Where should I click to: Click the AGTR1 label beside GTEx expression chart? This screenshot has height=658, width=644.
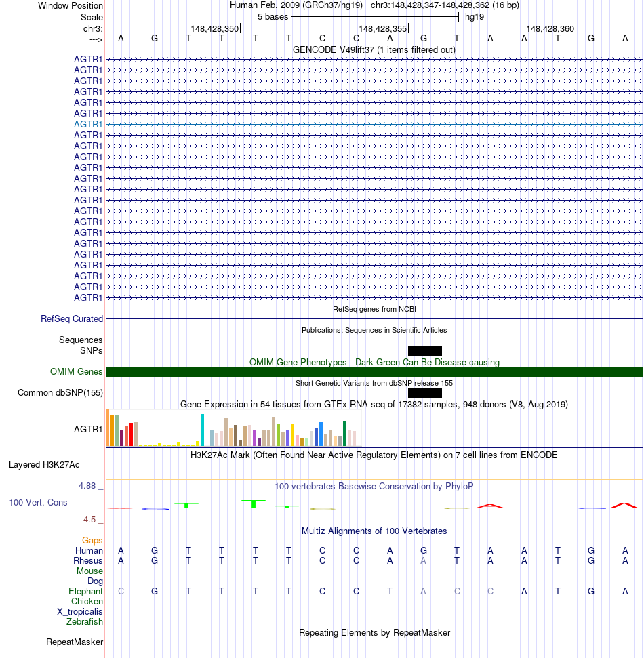tap(88, 430)
